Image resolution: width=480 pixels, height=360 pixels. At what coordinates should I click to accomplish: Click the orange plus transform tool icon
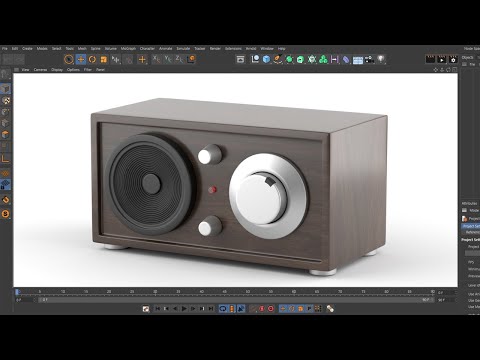pos(142,60)
